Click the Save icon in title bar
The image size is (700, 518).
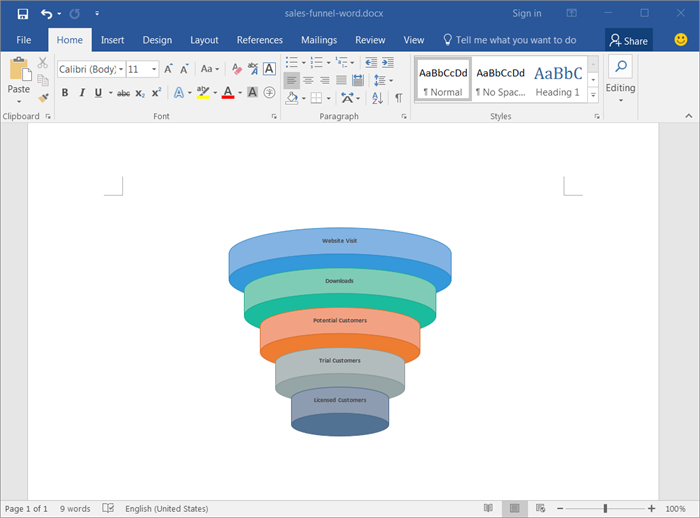[22, 14]
